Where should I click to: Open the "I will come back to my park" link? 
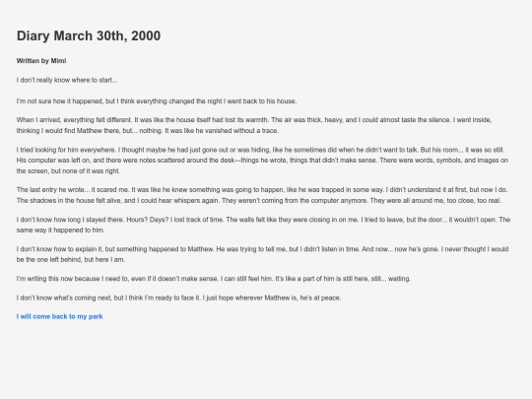pyautogui.click(x=60, y=316)
